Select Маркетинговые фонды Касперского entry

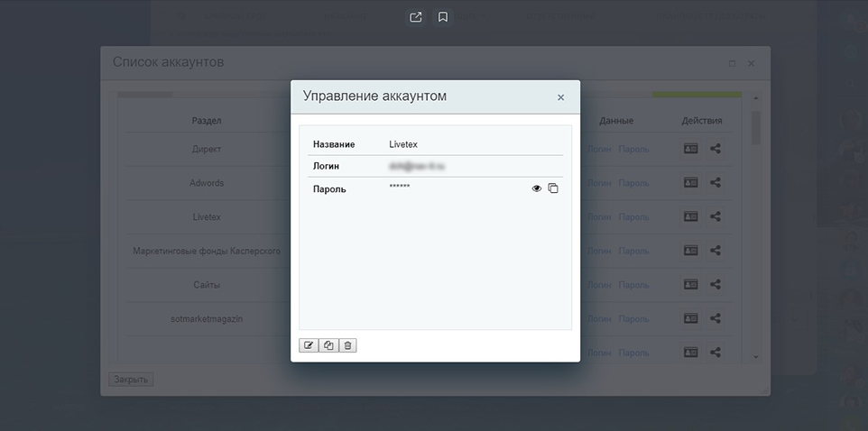(207, 251)
